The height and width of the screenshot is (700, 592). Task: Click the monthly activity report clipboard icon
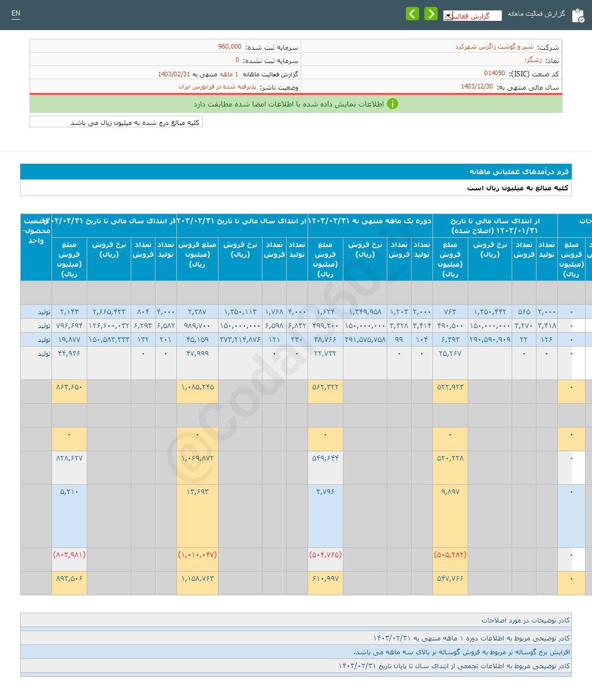click(579, 15)
